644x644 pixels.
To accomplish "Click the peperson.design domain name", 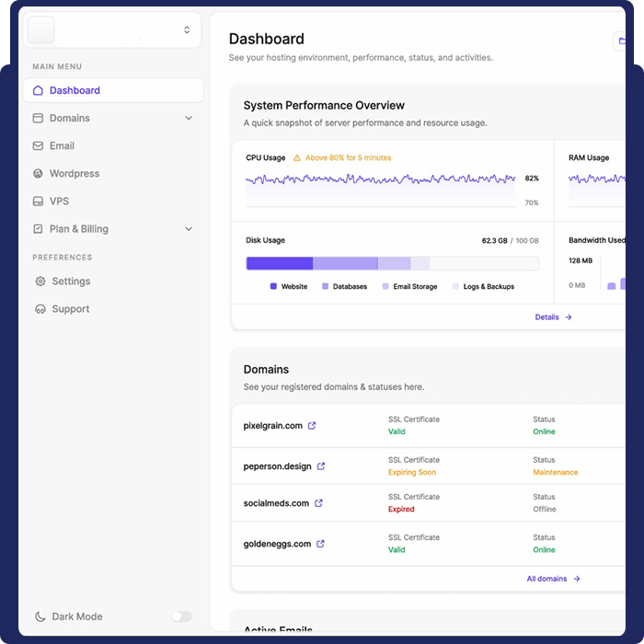I will [277, 466].
